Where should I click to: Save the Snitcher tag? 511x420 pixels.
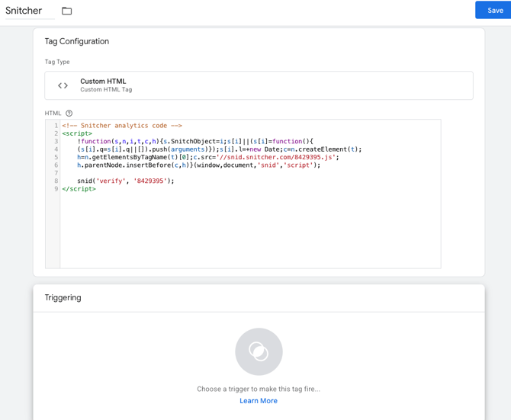coord(494,10)
